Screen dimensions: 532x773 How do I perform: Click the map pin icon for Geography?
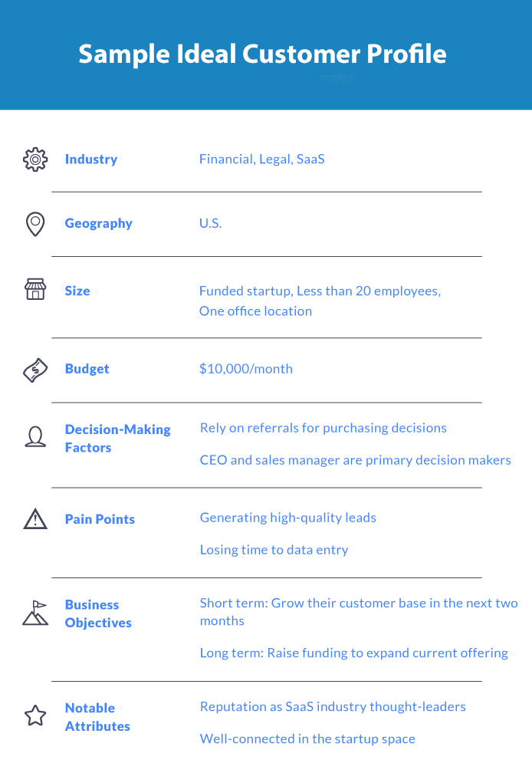click(x=35, y=224)
